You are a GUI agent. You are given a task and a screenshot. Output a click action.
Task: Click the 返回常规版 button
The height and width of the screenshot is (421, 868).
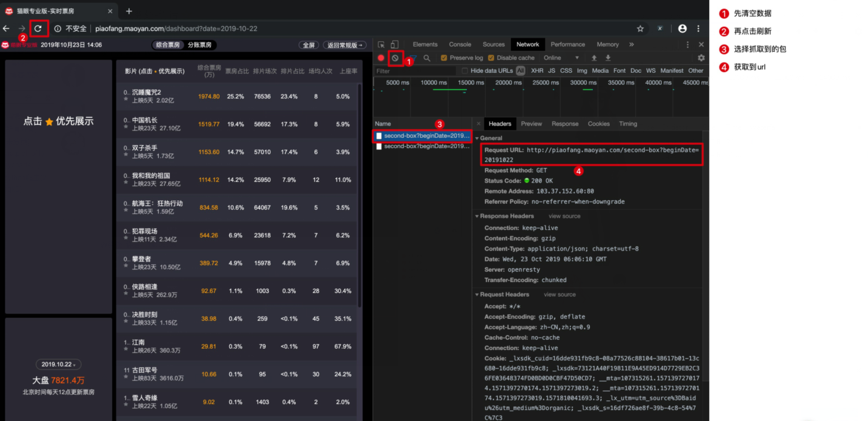(x=346, y=45)
